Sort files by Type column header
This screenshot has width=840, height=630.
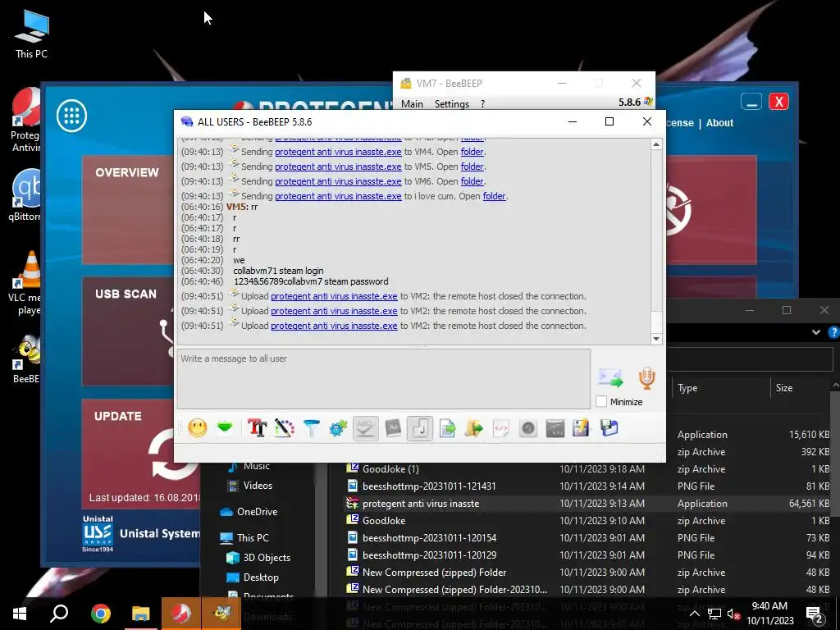687,388
